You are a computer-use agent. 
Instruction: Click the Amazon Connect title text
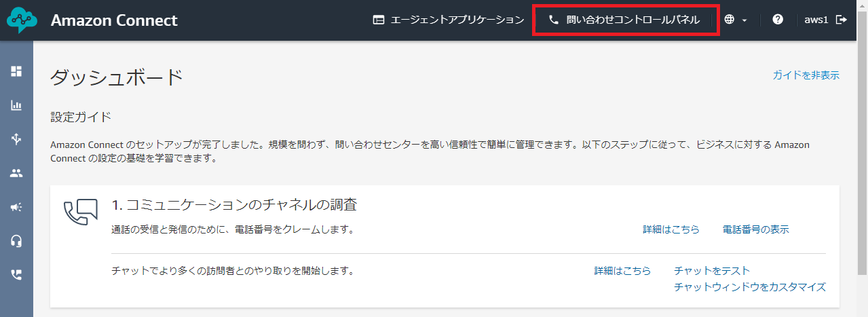[x=114, y=20]
